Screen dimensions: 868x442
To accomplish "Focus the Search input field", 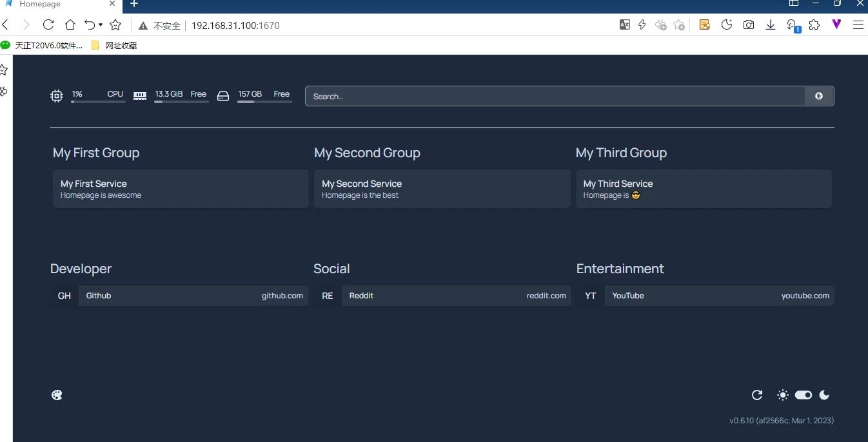I will [x=555, y=96].
